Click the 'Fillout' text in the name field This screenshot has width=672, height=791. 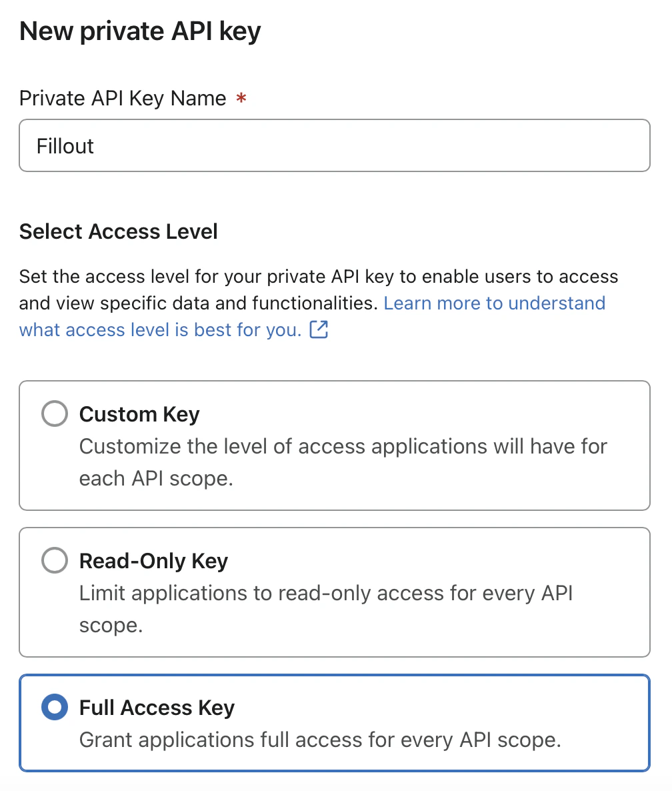(x=65, y=145)
